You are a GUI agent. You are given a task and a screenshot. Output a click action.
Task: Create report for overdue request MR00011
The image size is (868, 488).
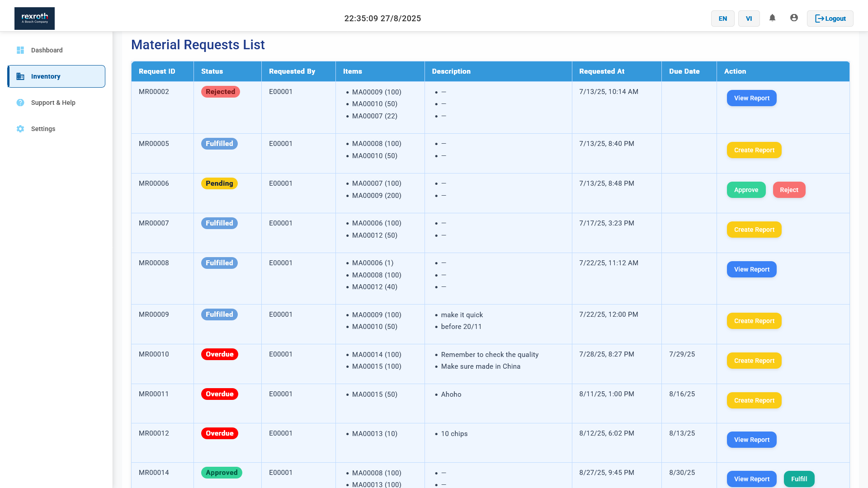(x=754, y=400)
